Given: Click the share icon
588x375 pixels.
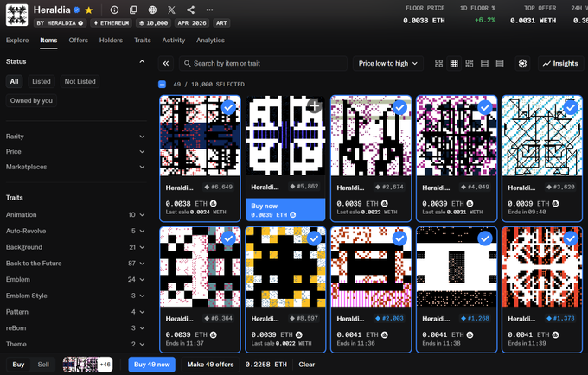Looking at the screenshot, I should point(190,10).
